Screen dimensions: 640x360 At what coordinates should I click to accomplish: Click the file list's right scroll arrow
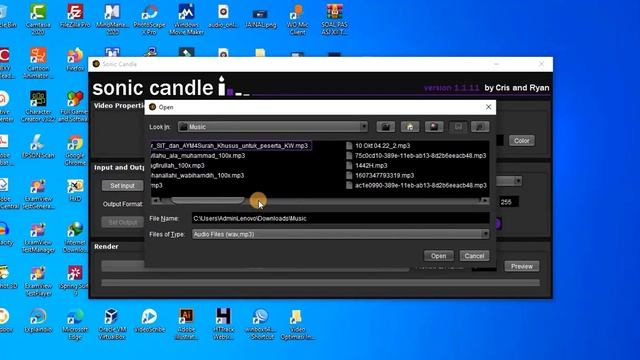pyautogui.click(x=484, y=201)
